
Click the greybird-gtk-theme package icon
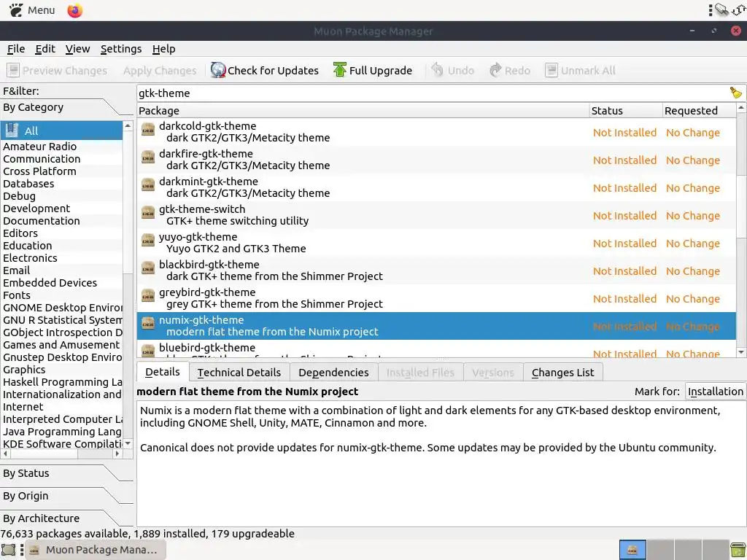pos(148,295)
